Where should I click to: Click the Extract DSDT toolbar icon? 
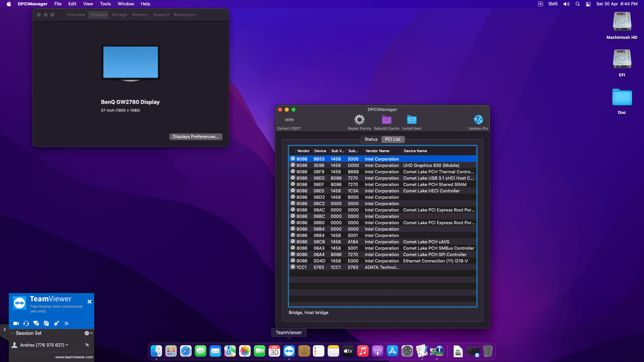(289, 120)
